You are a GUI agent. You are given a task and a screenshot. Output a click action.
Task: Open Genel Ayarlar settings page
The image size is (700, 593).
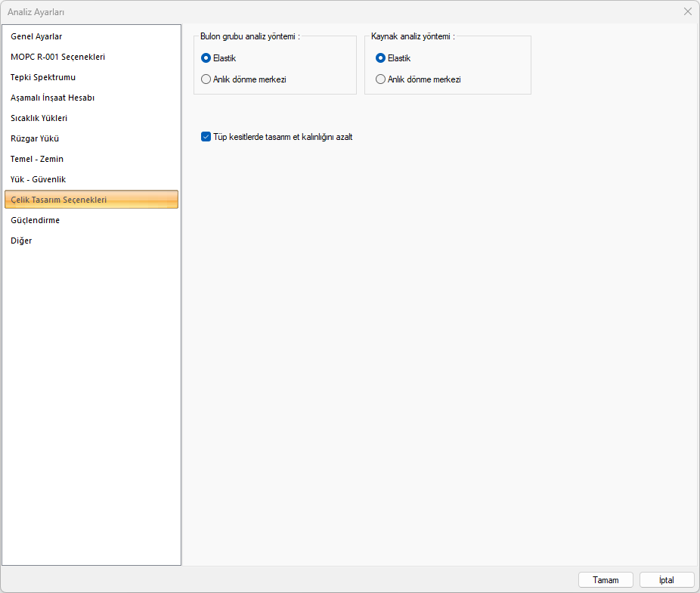[36, 36]
